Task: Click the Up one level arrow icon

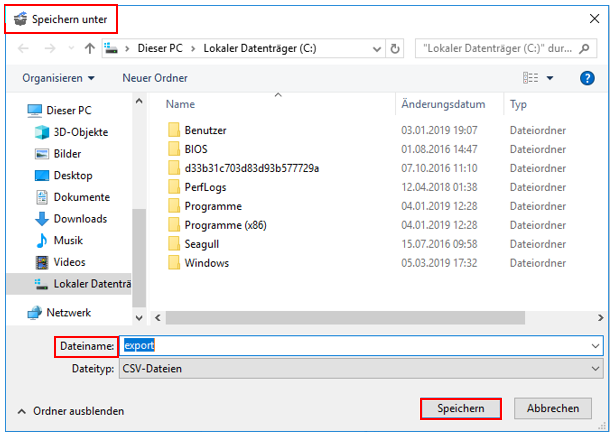Action: click(x=89, y=48)
